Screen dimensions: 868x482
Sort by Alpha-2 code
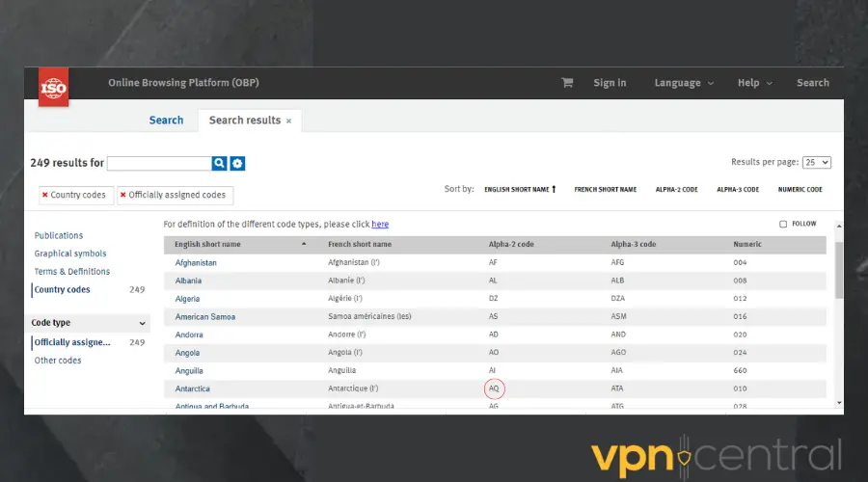point(676,190)
